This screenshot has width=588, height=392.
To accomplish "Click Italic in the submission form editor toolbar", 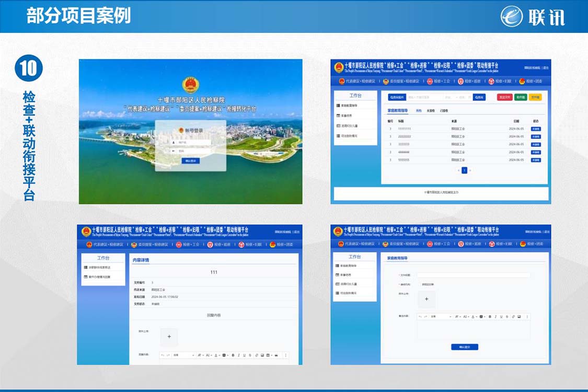I will [x=495, y=317].
